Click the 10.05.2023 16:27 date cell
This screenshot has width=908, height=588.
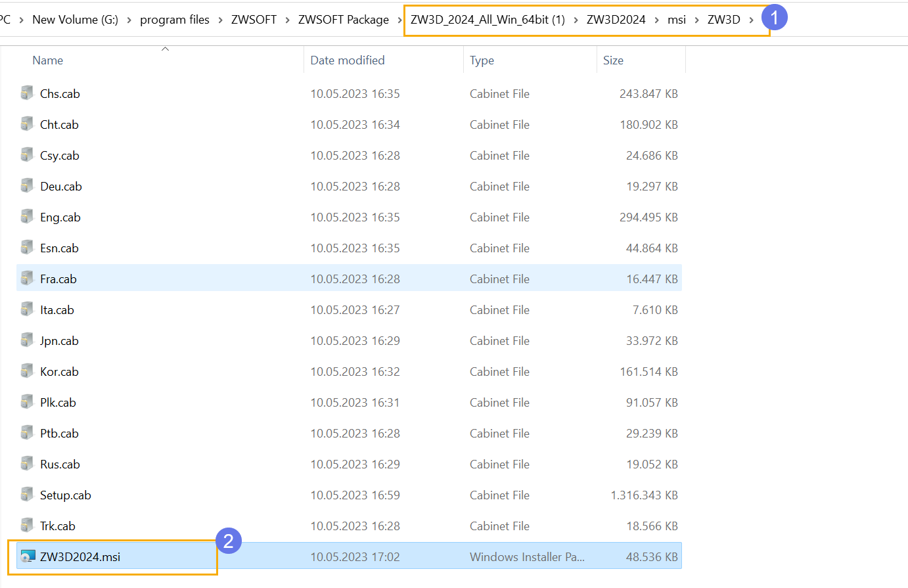[x=355, y=309]
